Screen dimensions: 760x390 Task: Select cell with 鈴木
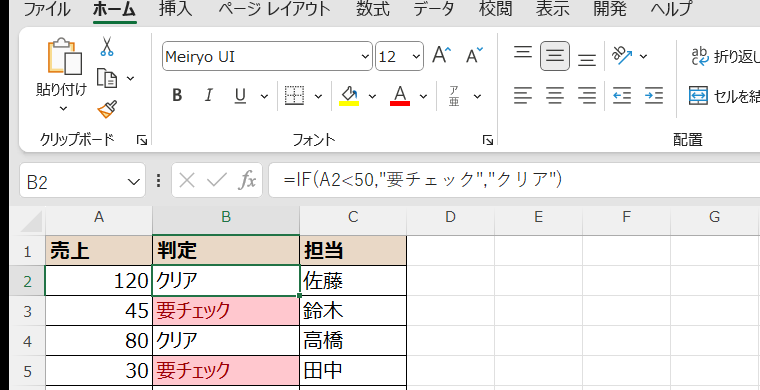pos(353,311)
